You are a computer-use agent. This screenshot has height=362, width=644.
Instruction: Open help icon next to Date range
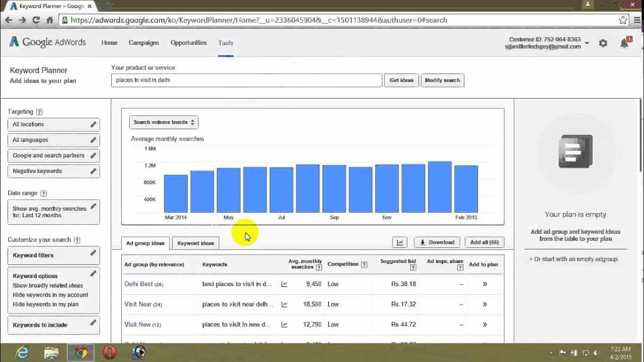tap(44, 194)
